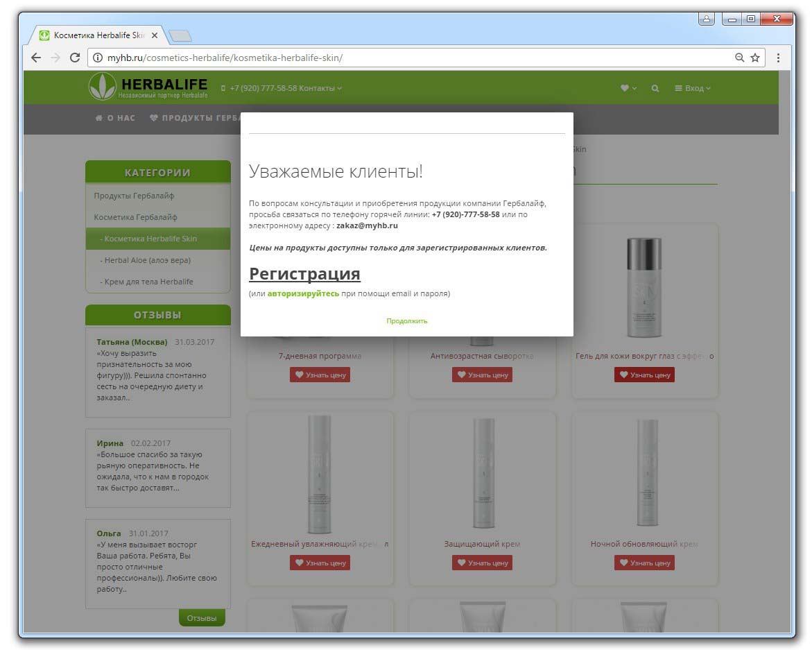812x650 pixels.
Task: Select Продукты Гербалайф category
Action: pos(158,196)
